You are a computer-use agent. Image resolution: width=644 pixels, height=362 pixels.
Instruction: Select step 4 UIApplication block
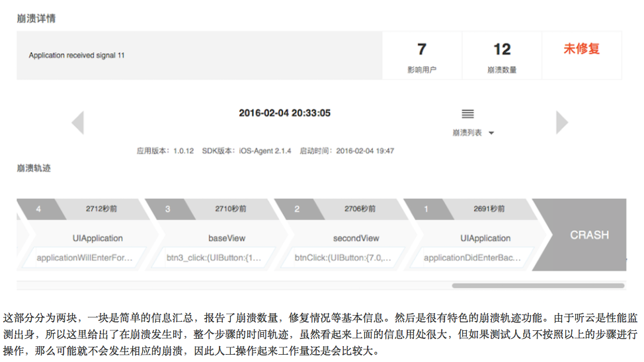(x=97, y=238)
